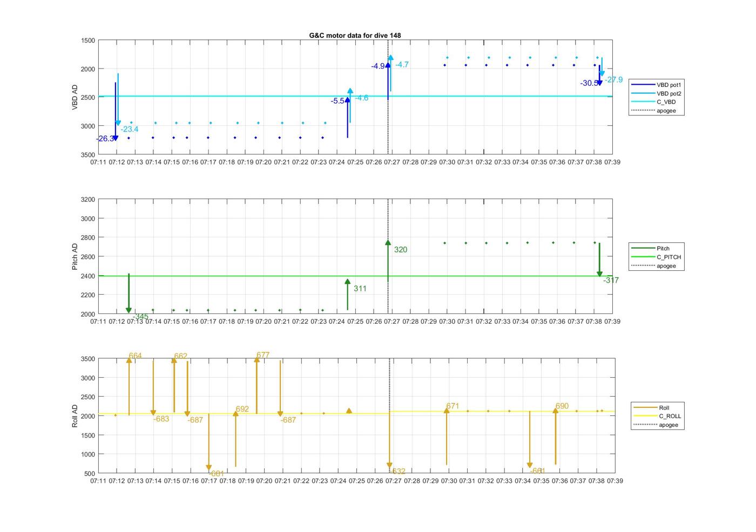Click the -683 roll annotation
The height and width of the screenshot is (532, 756).
pyautogui.click(x=161, y=419)
